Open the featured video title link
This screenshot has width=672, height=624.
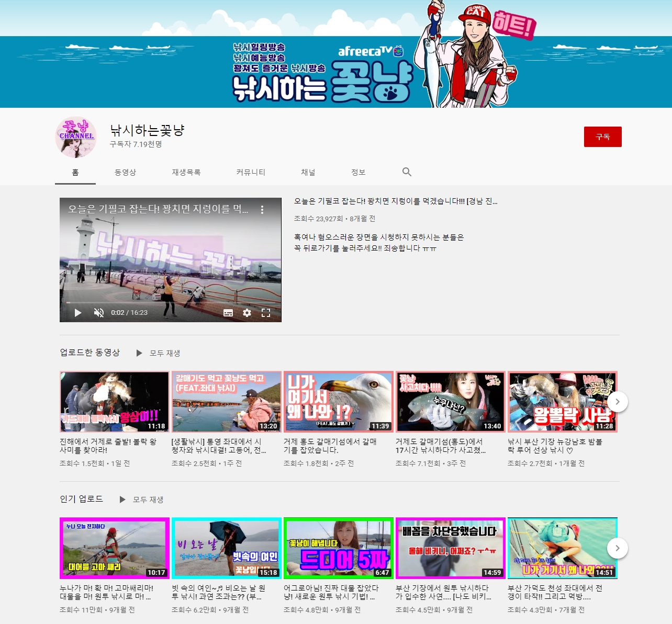(x=395, y=201)
